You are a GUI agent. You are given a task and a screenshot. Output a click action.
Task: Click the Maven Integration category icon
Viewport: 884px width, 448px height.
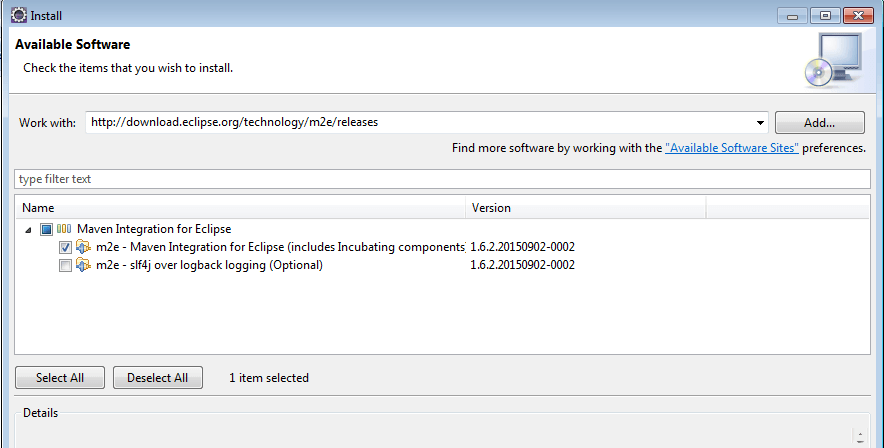pos(64,229)
